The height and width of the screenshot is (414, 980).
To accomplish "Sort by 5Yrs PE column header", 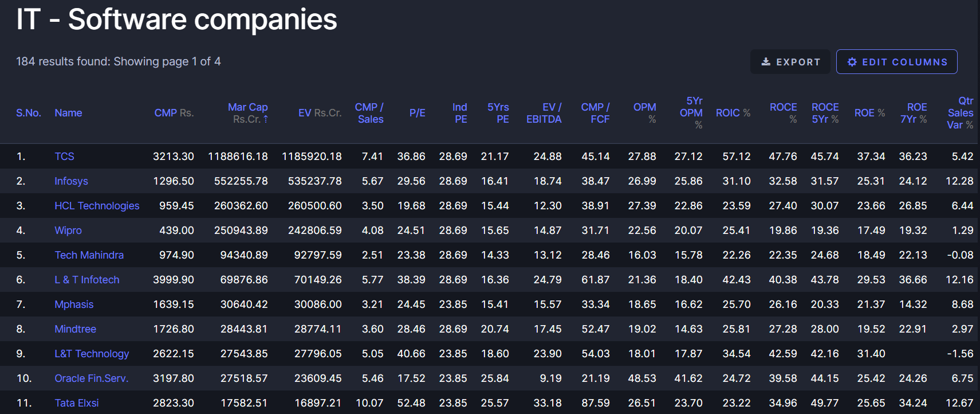I will 498,113.
